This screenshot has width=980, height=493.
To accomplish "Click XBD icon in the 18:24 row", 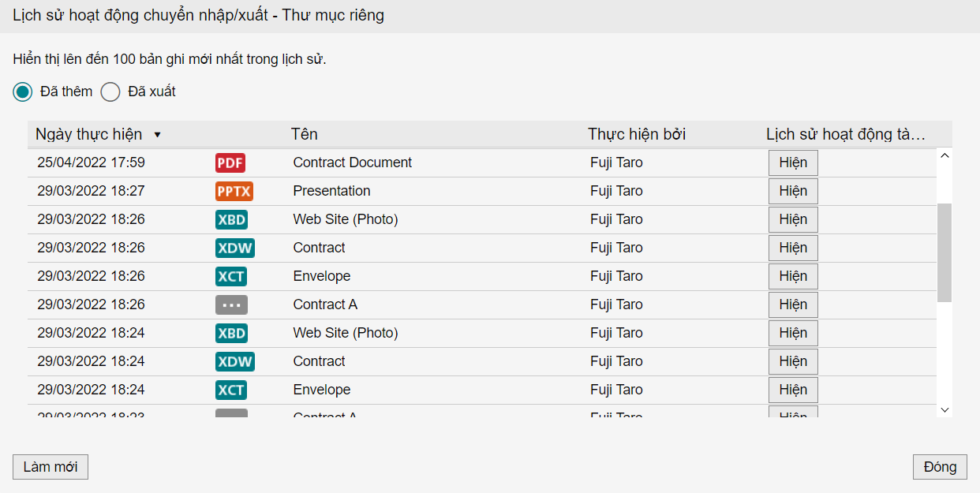I will [231, 333].
